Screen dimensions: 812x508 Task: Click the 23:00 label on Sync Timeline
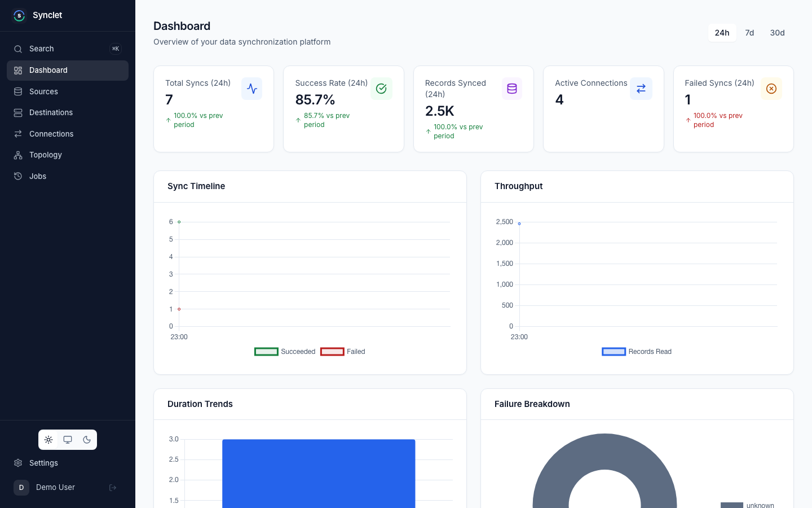coord(179,337)
